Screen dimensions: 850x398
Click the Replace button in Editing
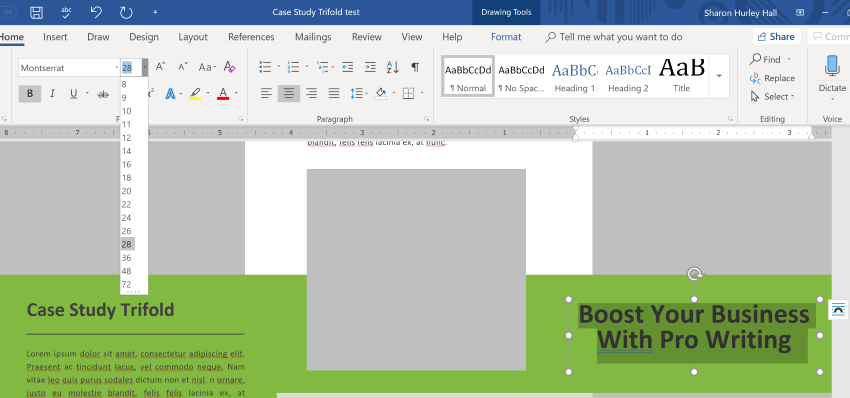pyautogui.click(x=772, y=78)
